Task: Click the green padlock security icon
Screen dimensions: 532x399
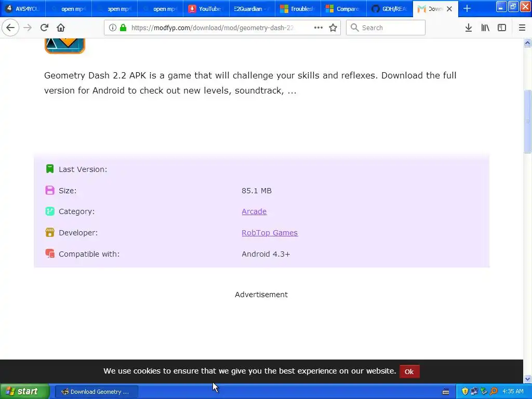Action: coord(123,28)
